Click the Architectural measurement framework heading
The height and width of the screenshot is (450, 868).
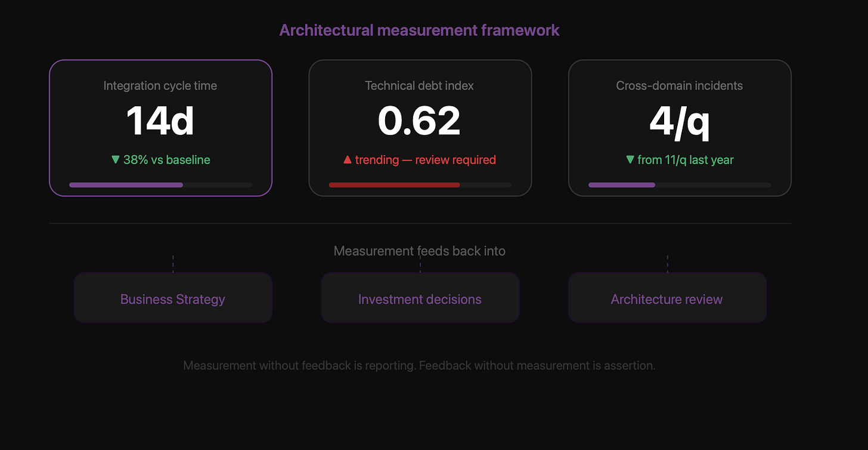coord(420,30)
